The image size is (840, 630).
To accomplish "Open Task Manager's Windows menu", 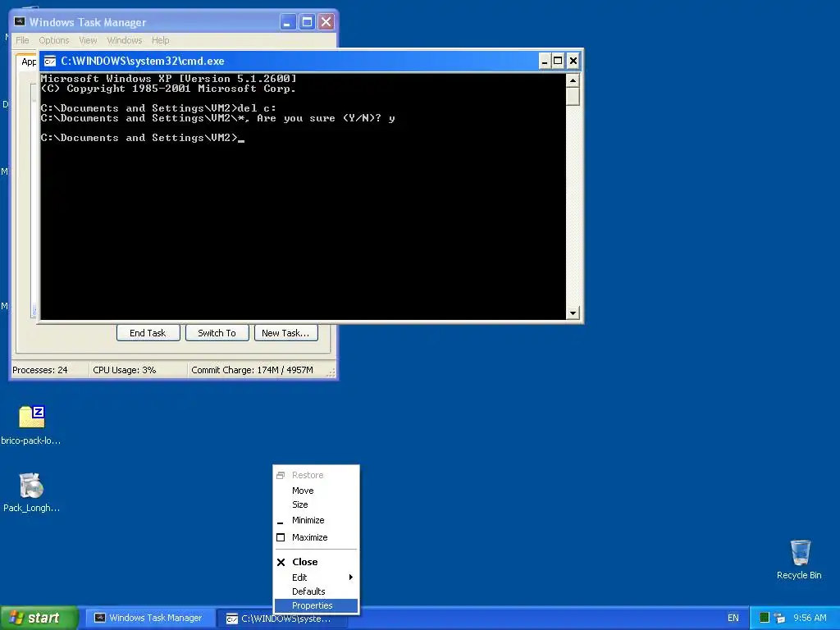I will coord(125,40).
